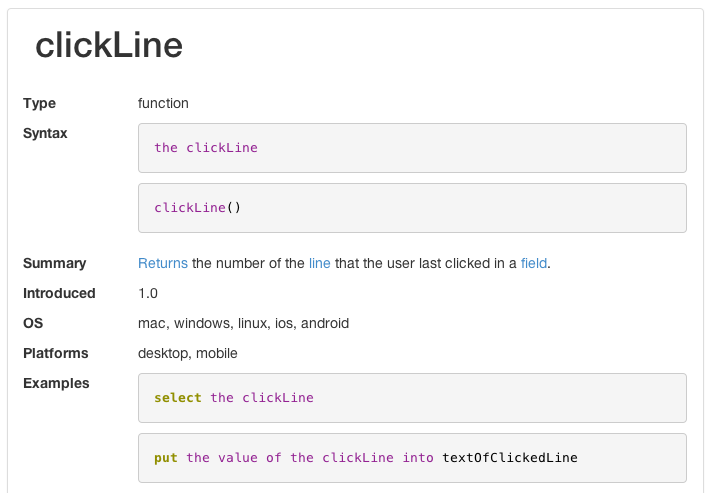Image resolution: width=714 pixels, height=493 pixels.
Task: Click the "Examples" row label
Action: (56, 383)
